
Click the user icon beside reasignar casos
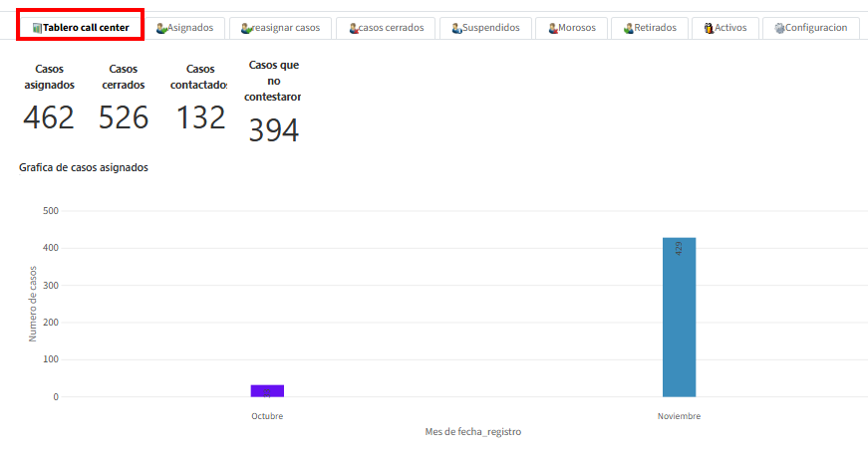(246, 28)
